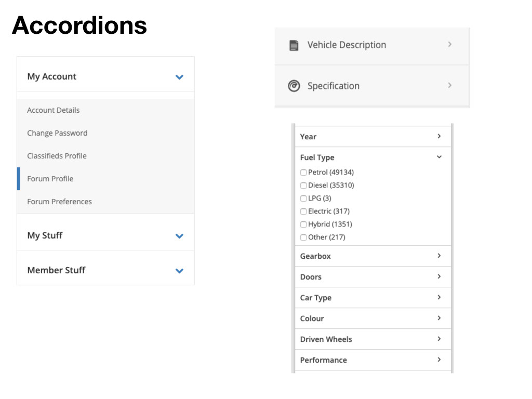Screen dimensions: 532x399
Task: Click the Car Type filter label
Action: (316, 298)
